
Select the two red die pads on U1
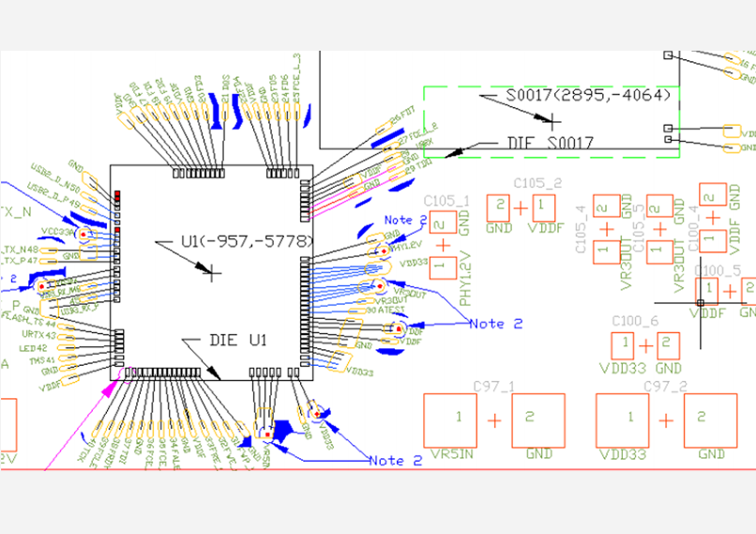[117, 194]
